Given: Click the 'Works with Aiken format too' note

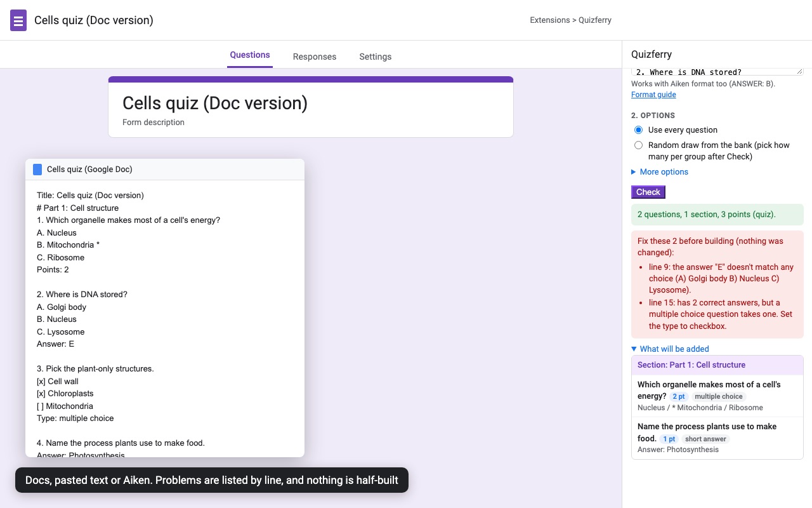Looking at the screenshot, I should pos(703,84).
